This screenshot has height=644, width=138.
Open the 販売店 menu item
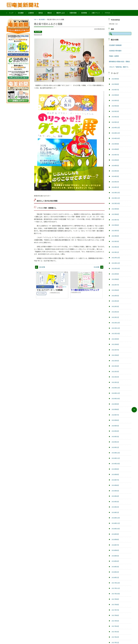(x=41, y=13)
